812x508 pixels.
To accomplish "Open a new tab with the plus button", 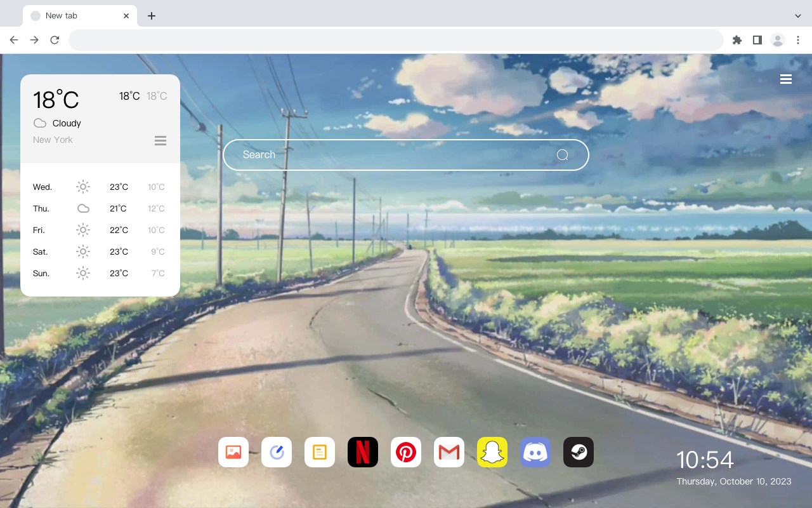I will (151, 16).
